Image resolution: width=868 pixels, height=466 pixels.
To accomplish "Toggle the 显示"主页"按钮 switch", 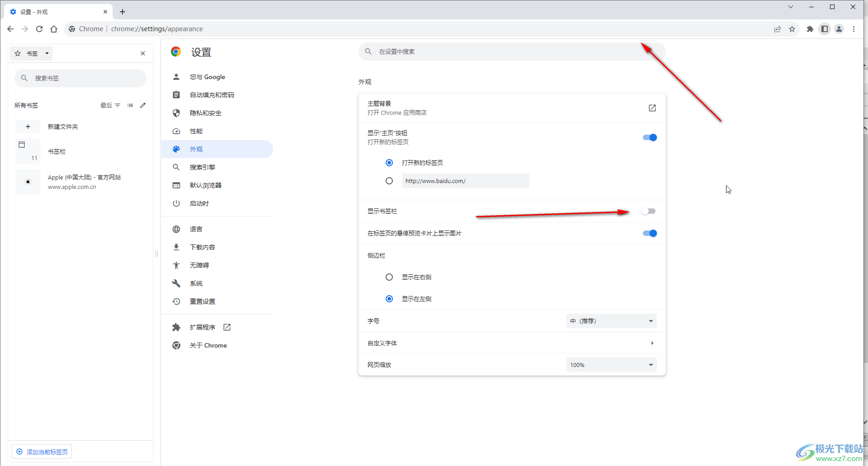I will click(x=650, y=137).
